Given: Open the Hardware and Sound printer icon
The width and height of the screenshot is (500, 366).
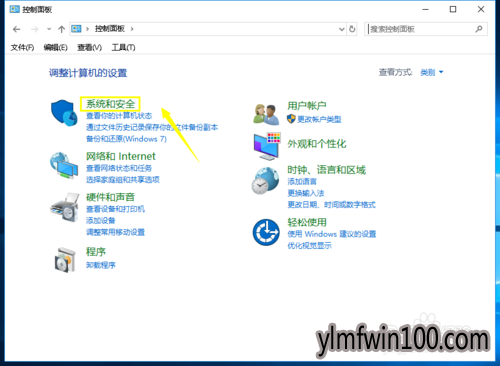Looking at the screenshot, I should click(65, 207).
